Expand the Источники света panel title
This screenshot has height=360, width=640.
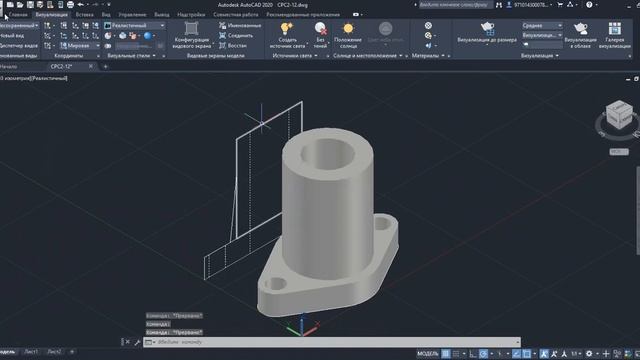(295, 56)
